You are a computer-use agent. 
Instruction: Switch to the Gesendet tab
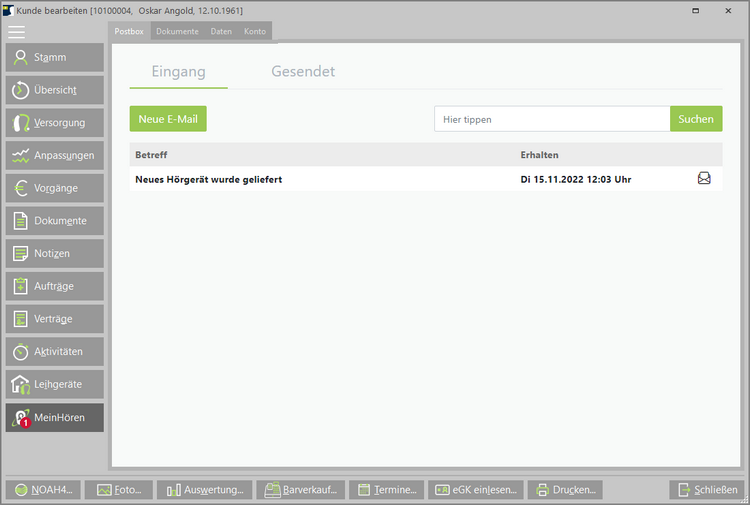pyautogui.click(x=303, y=72)
